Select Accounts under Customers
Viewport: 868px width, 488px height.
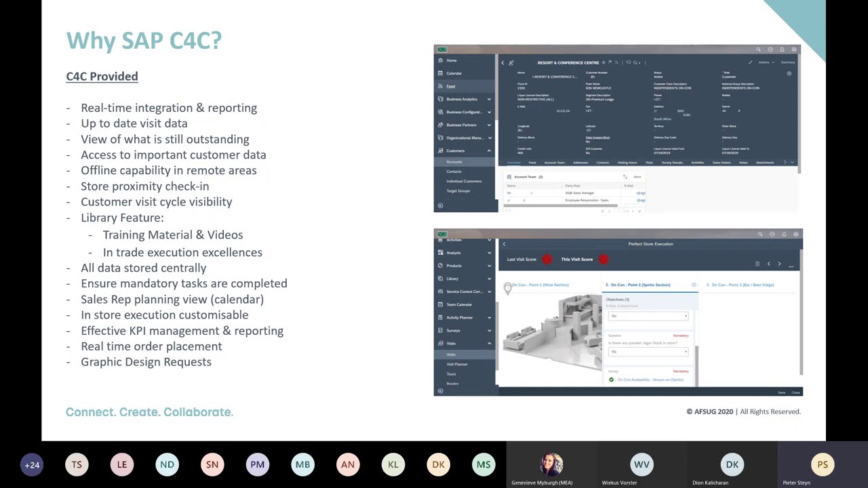tap(465, 162)
